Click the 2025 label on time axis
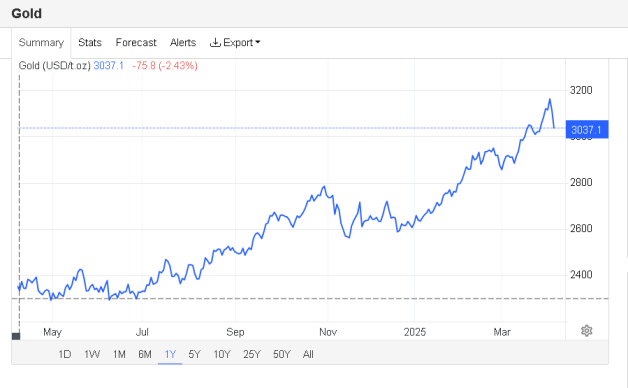 click(x=415, y=332)
